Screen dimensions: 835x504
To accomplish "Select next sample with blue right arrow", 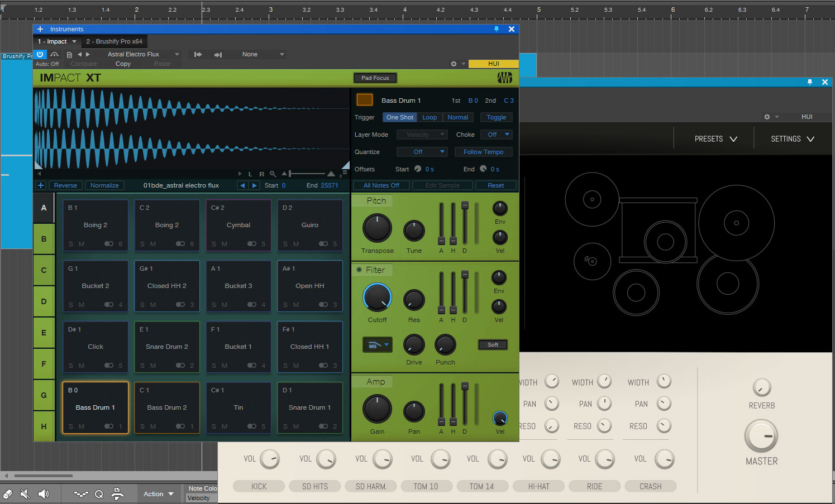I will click(254, 185).
